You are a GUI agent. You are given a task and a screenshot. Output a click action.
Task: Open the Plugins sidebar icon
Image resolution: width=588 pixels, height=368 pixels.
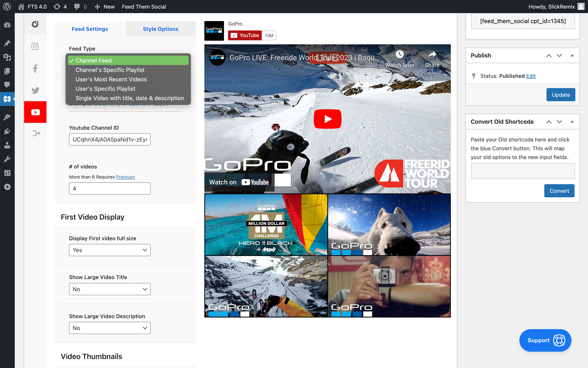[x=7, y=131]
